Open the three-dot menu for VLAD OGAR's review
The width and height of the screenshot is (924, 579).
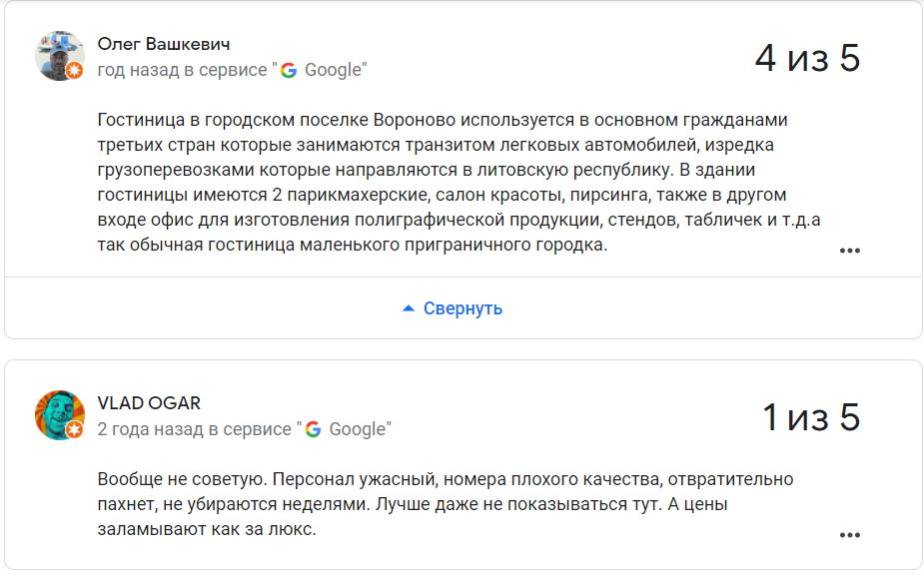click(849, 535)
